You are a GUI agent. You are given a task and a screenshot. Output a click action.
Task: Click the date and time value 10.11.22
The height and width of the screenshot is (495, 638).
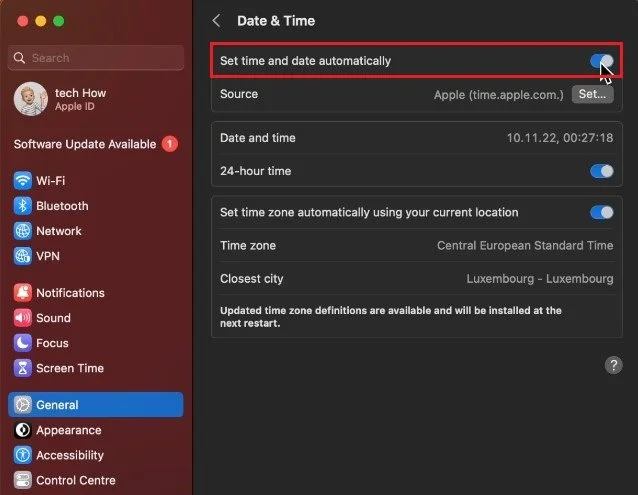tap(560, 138)
